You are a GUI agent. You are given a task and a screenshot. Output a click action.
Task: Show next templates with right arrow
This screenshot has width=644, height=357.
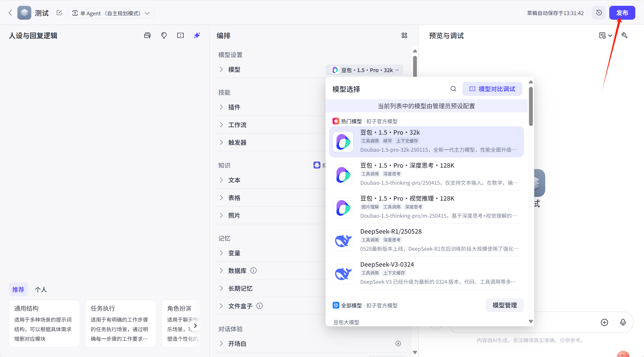click(195, 326)
